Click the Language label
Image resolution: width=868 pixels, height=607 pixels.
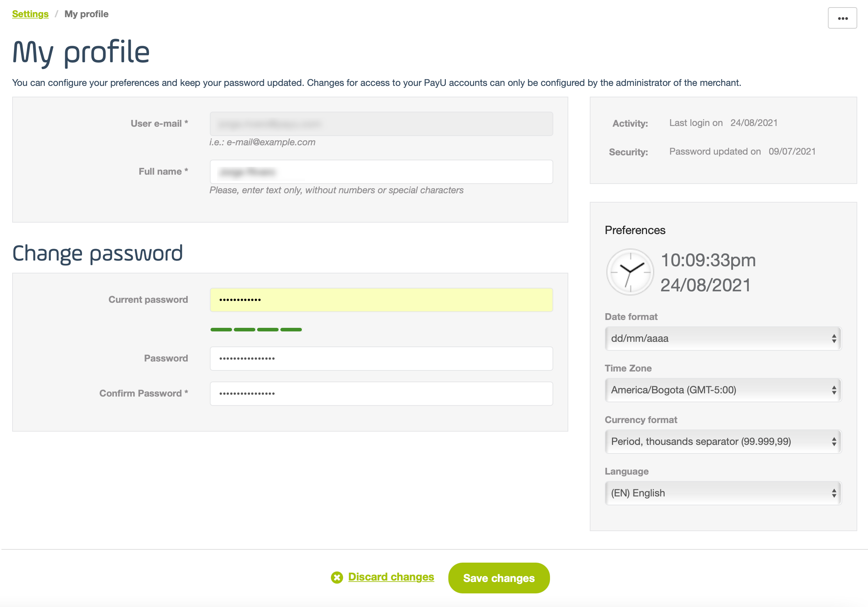pos(626,472)
